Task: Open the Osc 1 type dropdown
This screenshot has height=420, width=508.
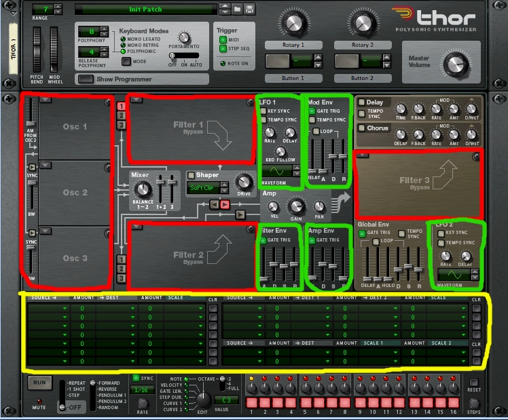Action: click(x=46, y=100)
